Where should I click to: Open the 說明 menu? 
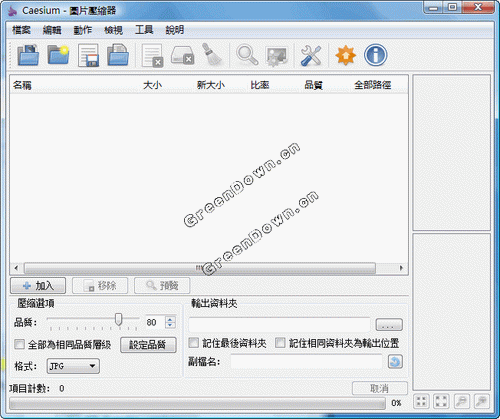(175, 30)
